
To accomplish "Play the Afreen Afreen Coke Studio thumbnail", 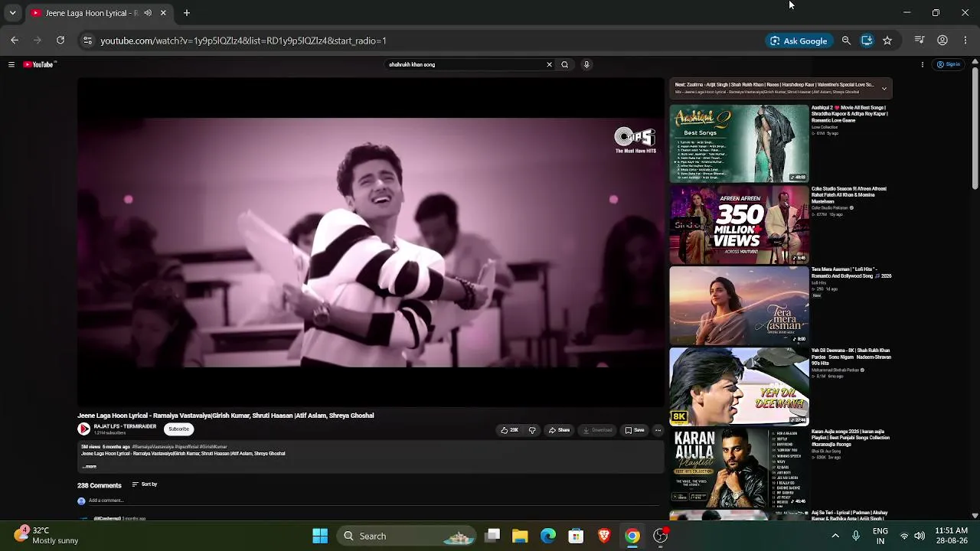I will coord(739,225).
